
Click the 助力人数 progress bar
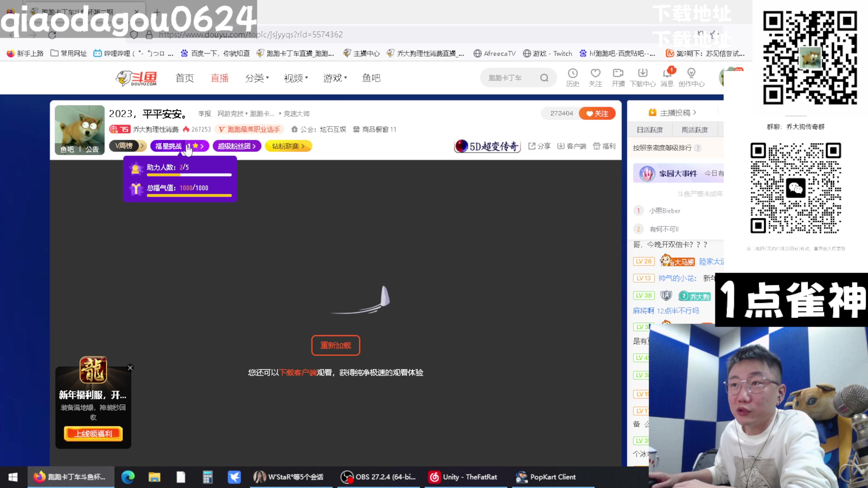click(189, 175)
